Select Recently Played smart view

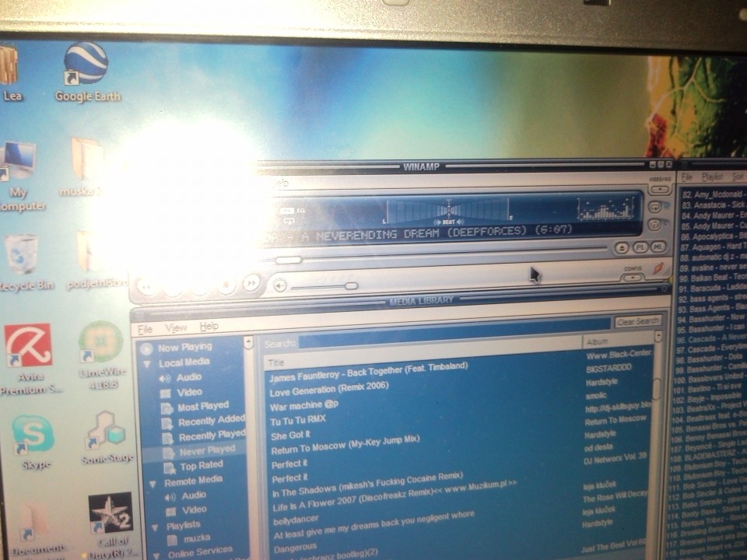pyautogui.click(x=212, y=436)
